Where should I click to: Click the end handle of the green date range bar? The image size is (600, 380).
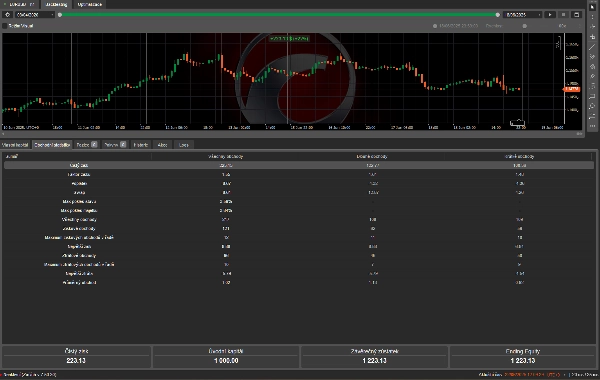click(497, 15)
